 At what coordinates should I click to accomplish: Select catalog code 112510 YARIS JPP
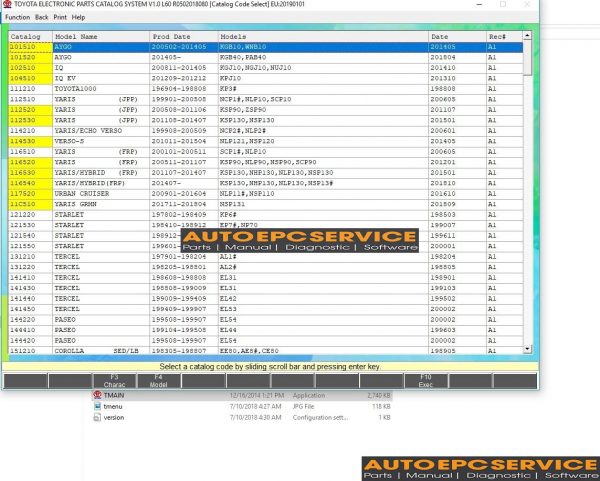pos(30,99)
